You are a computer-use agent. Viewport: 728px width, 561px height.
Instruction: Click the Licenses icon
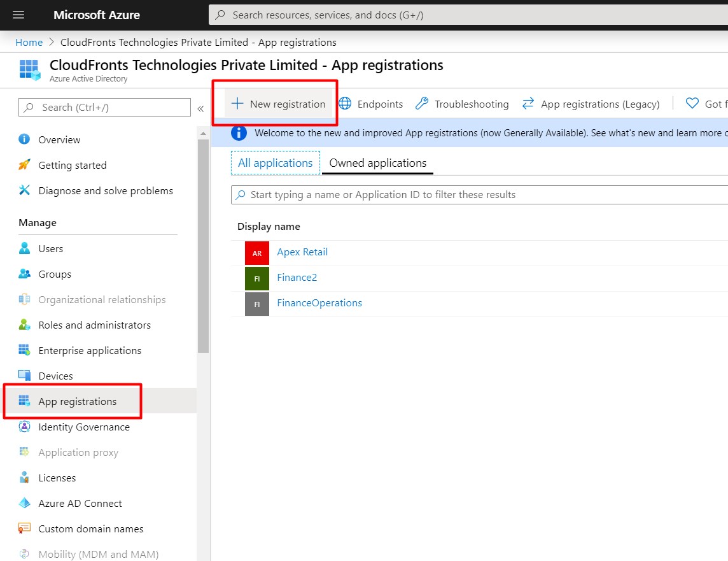coord(24,478)
